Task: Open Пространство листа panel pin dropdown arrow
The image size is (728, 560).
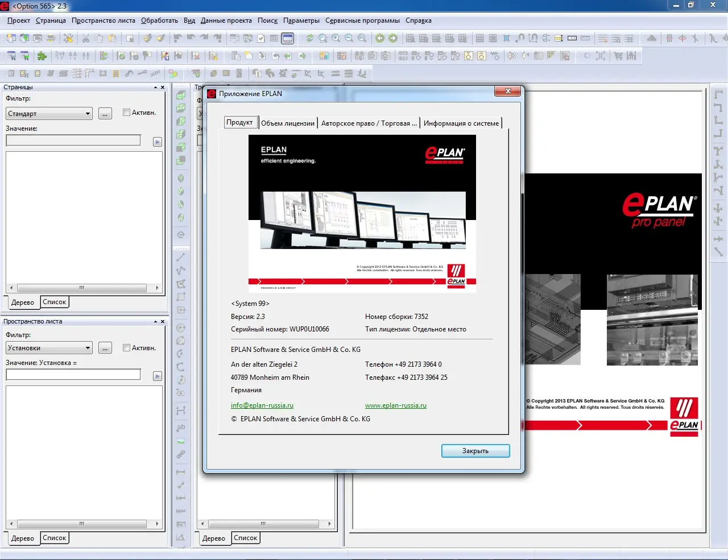Action: 155,322
